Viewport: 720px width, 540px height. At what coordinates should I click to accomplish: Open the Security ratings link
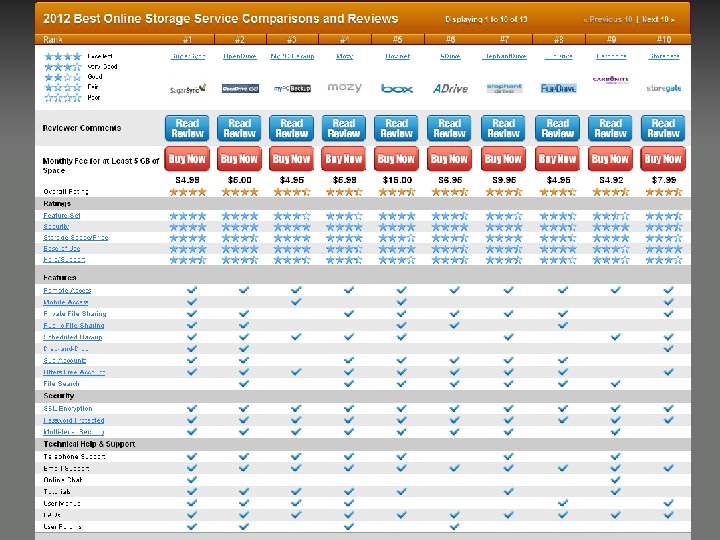[x=56, y=226]
